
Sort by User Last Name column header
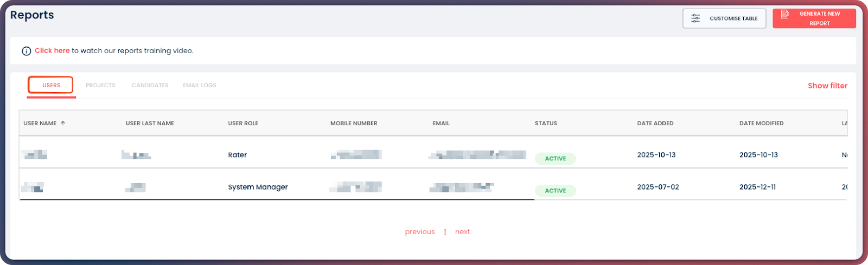click(150, 124)
